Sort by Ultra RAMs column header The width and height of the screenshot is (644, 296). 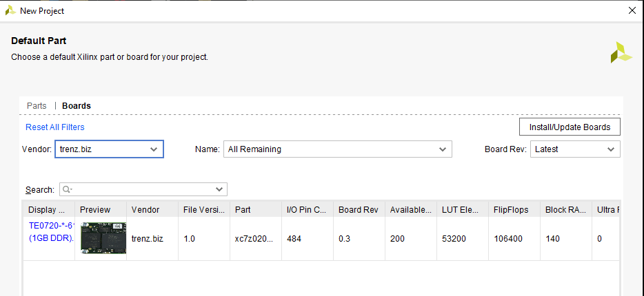tap(606, 209)
